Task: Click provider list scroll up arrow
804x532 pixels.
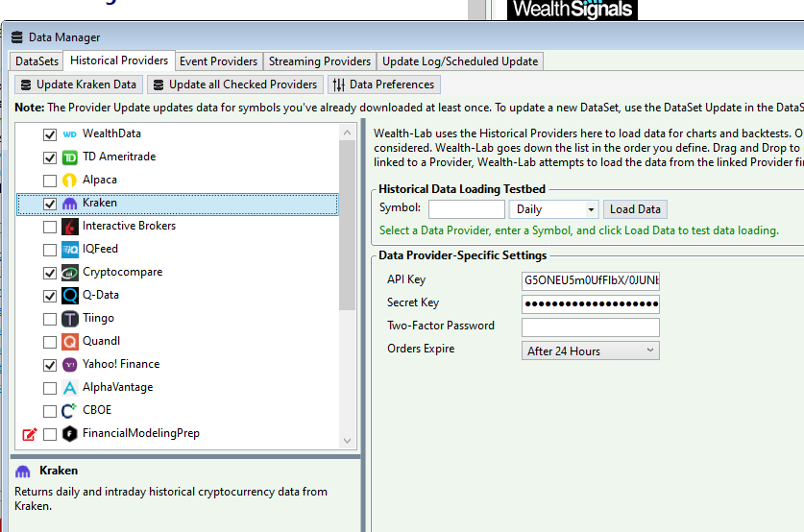Action: pos(347,133)
